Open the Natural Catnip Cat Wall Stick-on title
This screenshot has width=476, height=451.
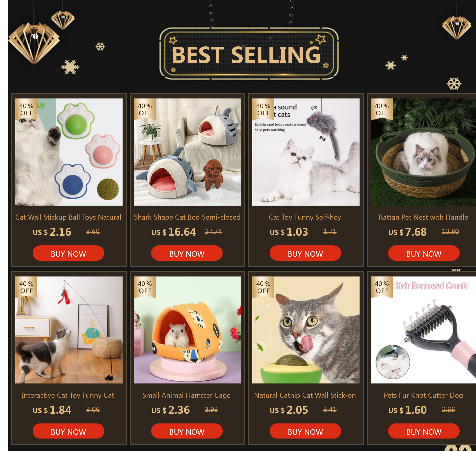(x=305, y=395)
